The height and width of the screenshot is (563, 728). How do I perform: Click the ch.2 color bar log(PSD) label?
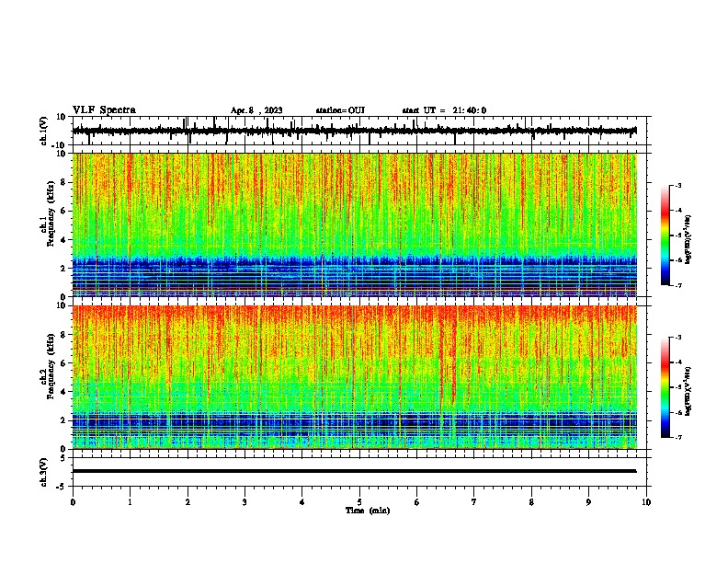click(688, 391)
